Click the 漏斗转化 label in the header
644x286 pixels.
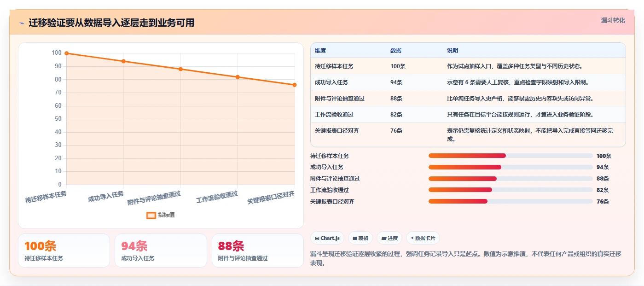613,20
